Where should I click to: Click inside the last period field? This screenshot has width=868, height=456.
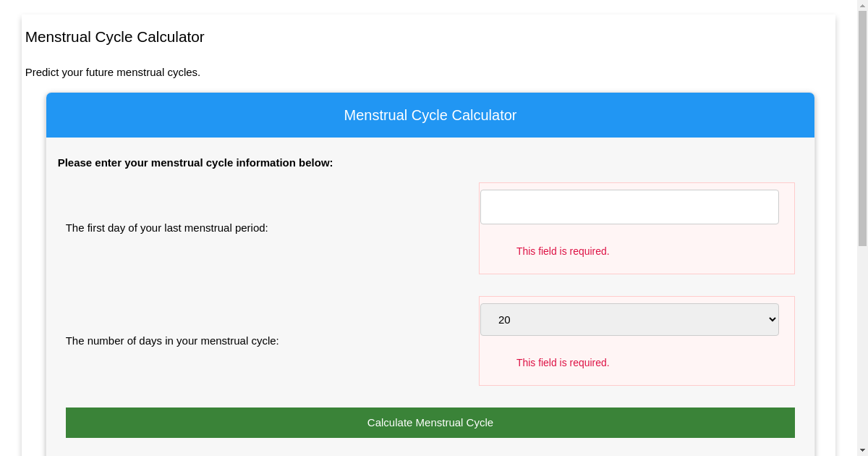[629, 206]
